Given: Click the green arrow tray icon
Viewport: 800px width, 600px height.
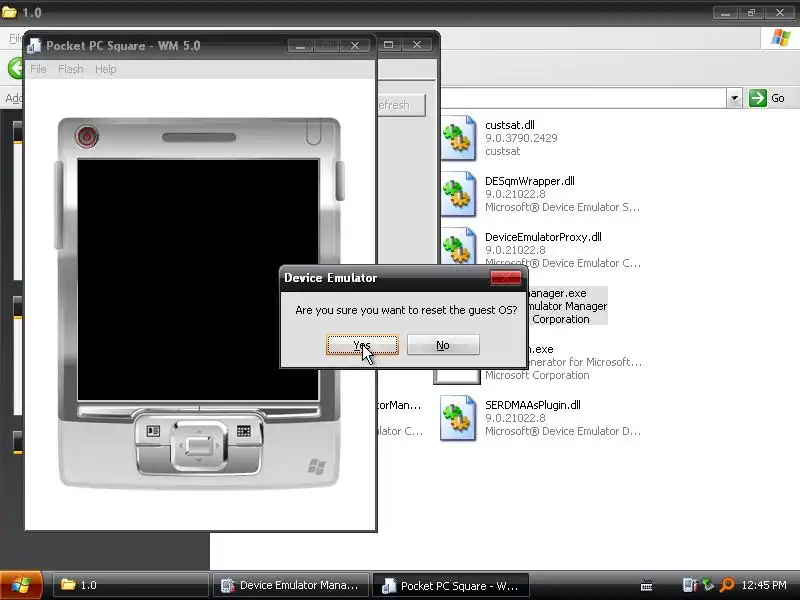Looking at the screenshot, I should pyautogui.click(x=708, y=585).
